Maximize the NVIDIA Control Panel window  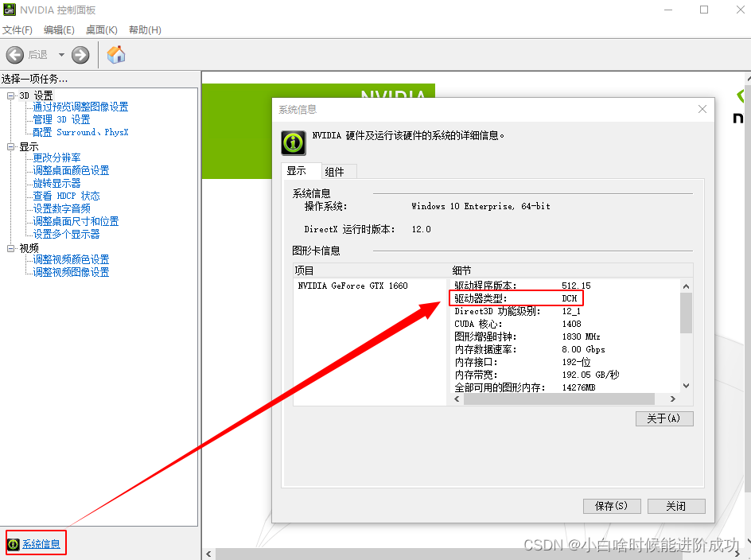tap(704, 10)
